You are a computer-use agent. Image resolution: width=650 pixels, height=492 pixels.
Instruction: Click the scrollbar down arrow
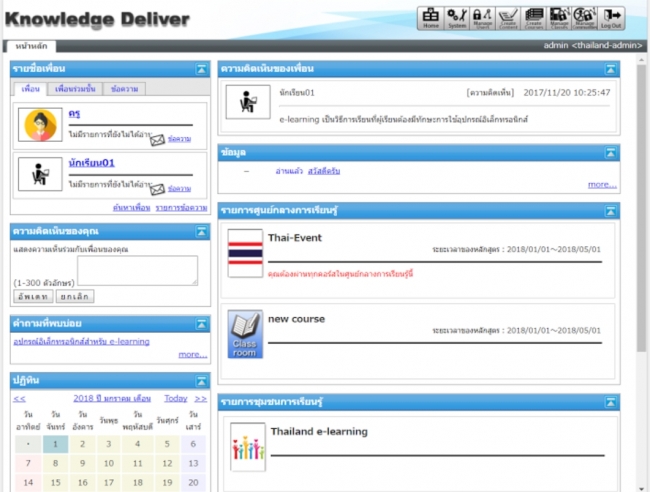pos(641,488)
